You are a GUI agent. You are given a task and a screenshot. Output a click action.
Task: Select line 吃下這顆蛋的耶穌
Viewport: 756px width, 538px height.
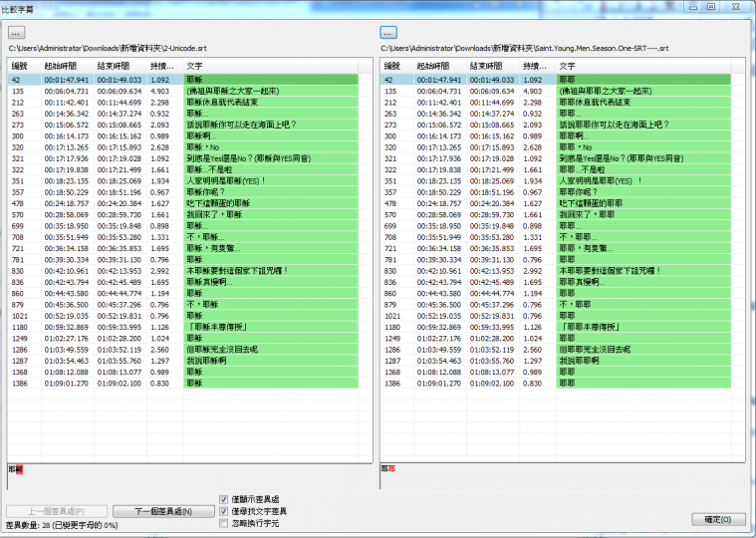click(x=182, y=203)
